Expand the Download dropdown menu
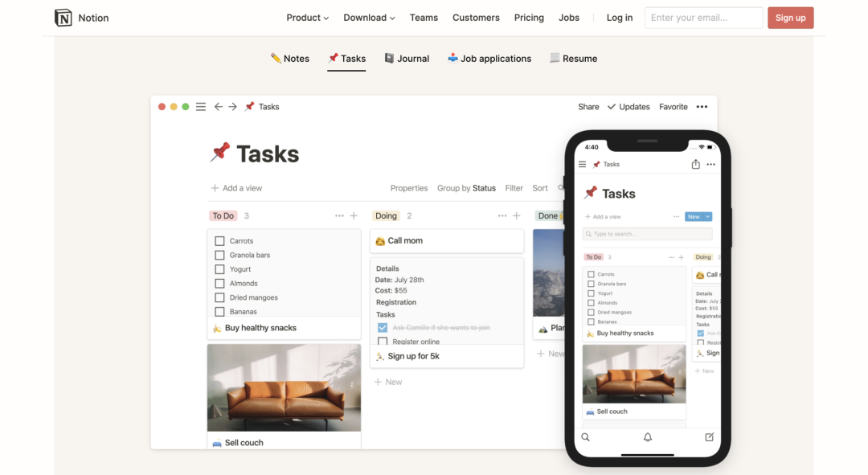The image size is (868, 475). pos(369,18)
